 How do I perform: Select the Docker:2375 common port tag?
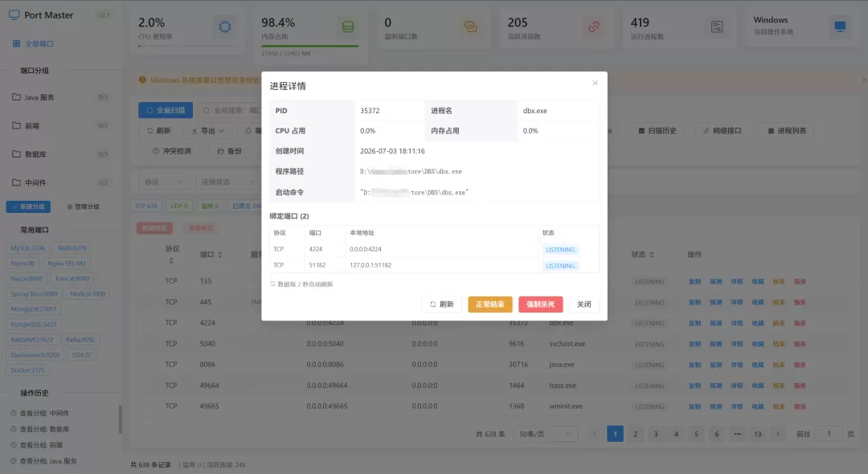[x=27, y=370]
